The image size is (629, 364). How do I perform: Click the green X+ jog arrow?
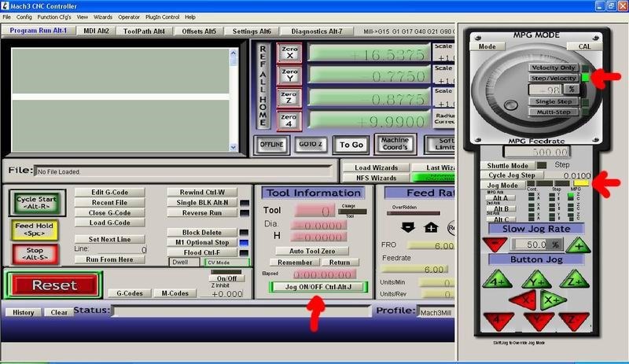pyautogui.click(x=553, y=300)
